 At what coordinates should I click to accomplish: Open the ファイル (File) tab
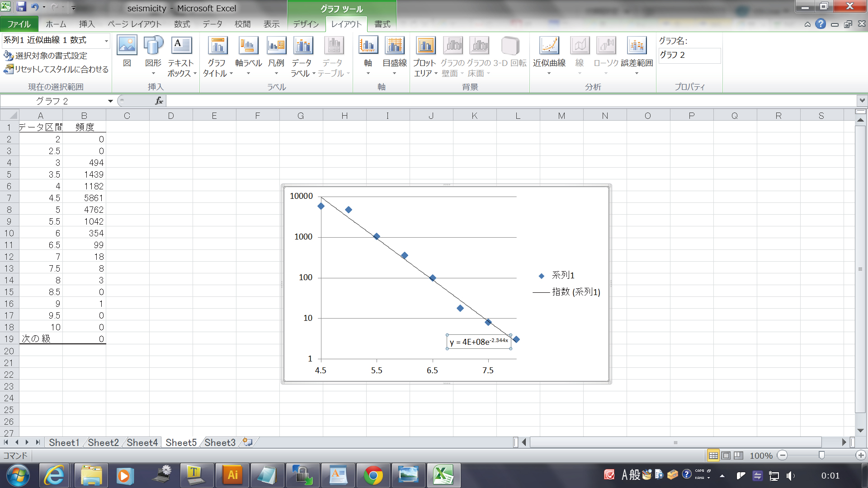pos(19,24)
